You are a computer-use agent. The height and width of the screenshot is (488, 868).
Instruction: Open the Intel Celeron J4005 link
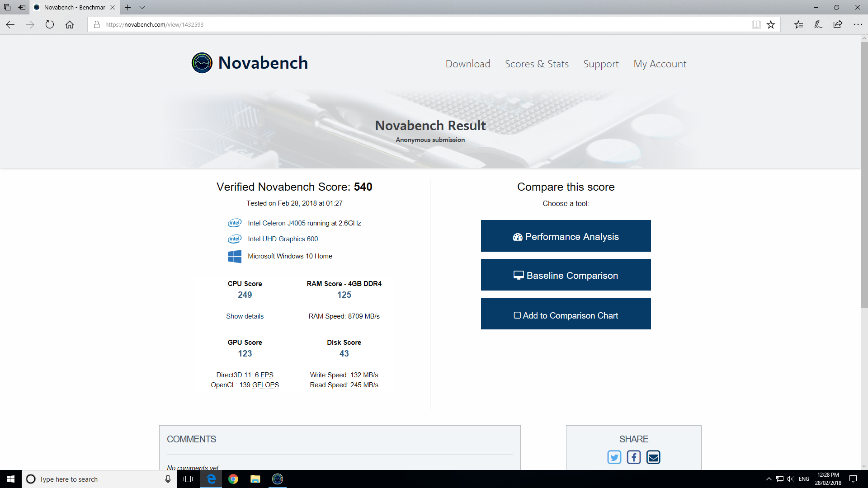[277, 223]
